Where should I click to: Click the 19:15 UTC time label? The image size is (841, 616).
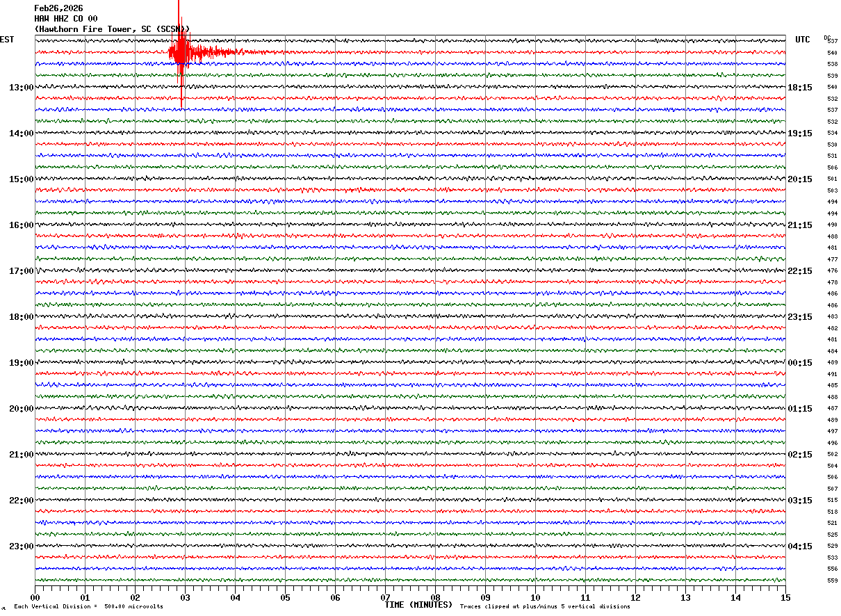pos(800,133)
